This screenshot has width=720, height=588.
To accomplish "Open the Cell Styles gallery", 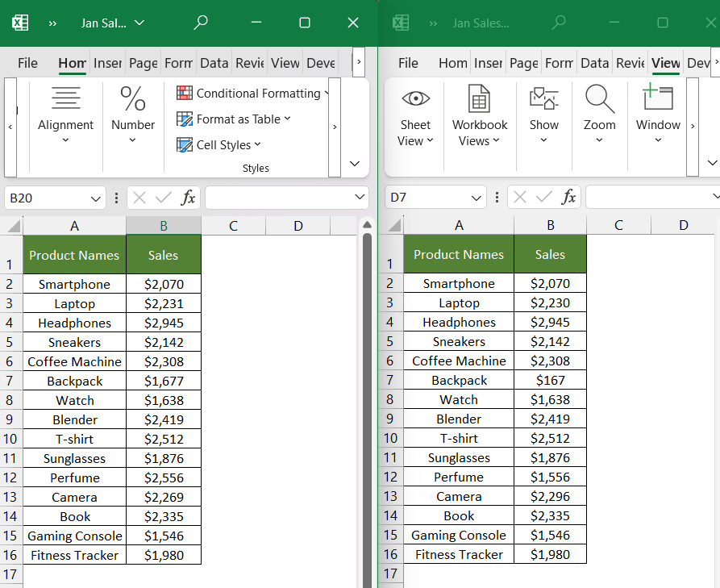I will (219, 145).
